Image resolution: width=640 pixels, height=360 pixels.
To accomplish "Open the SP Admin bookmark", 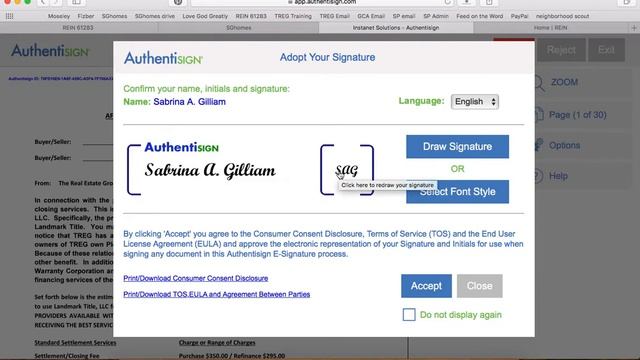I will [436, 16].
